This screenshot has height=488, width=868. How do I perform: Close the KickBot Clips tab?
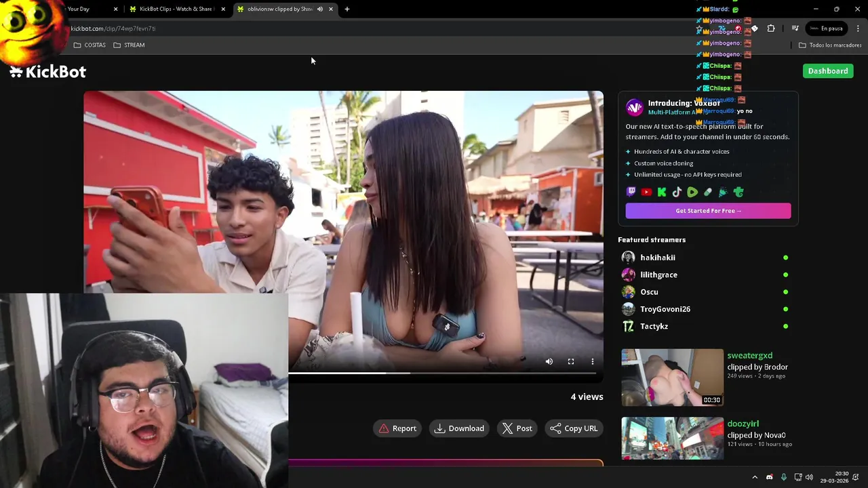(x=223, y=9)
